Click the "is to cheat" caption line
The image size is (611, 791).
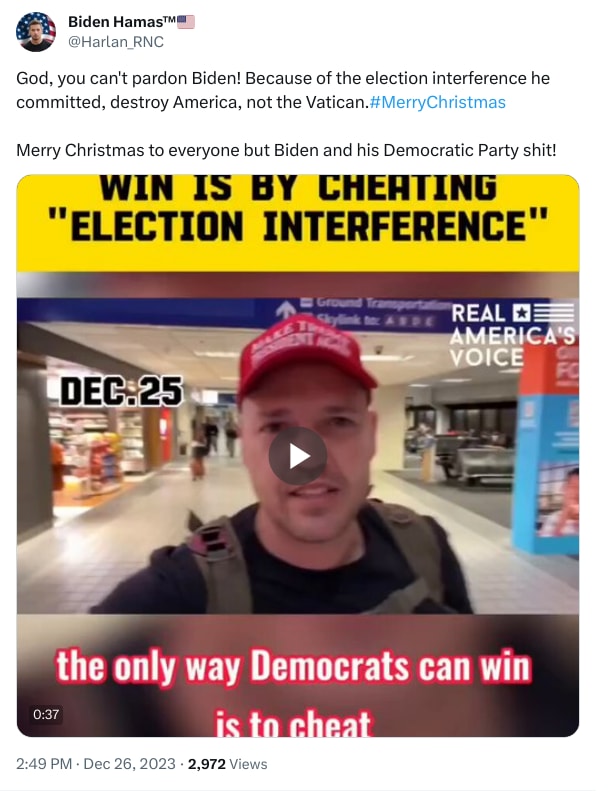[294, 723]
